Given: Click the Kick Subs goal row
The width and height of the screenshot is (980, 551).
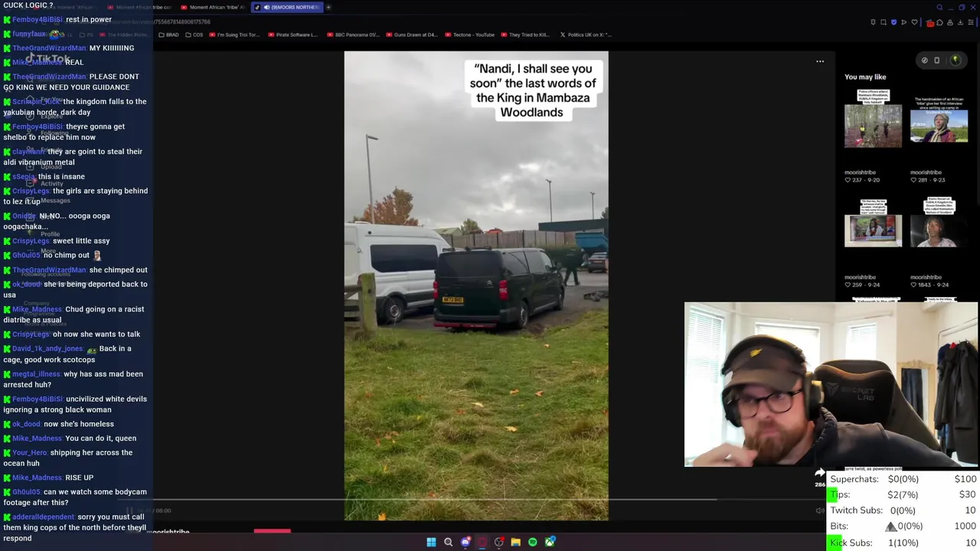Looking at the screenshot, I should pyautogui.click(x=903, y=543).
